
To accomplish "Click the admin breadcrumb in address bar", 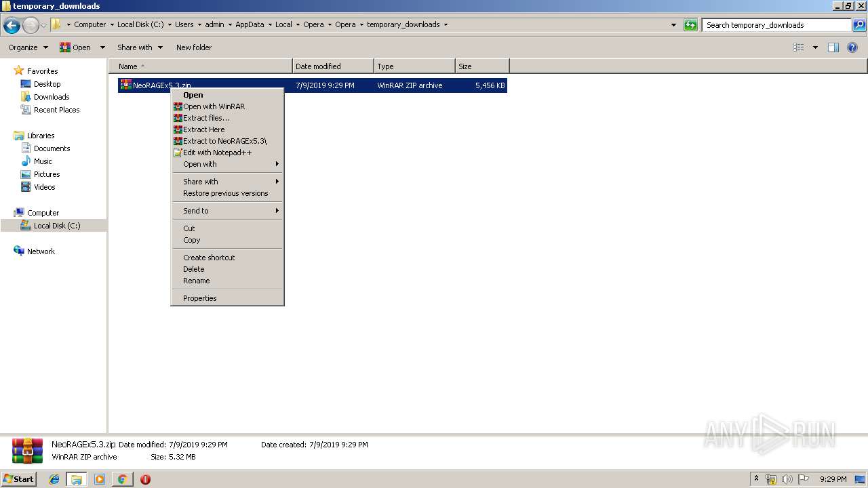I will pyautogui.click(x=214, y=24).
